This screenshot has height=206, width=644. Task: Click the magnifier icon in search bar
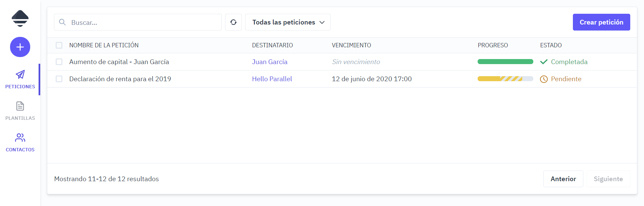[62, 22]
